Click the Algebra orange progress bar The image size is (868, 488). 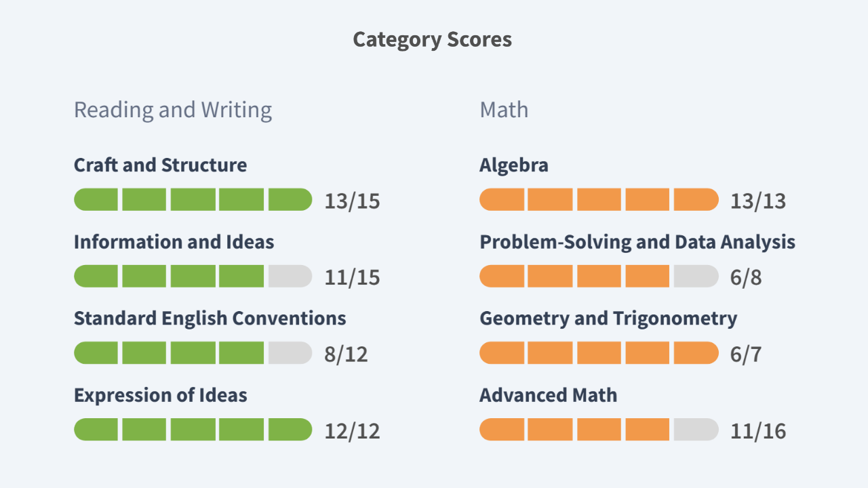click(598, 200)
